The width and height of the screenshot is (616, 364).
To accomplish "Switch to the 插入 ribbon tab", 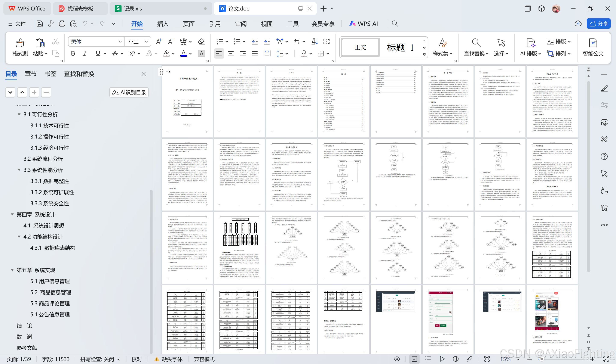I will (163, 24).
